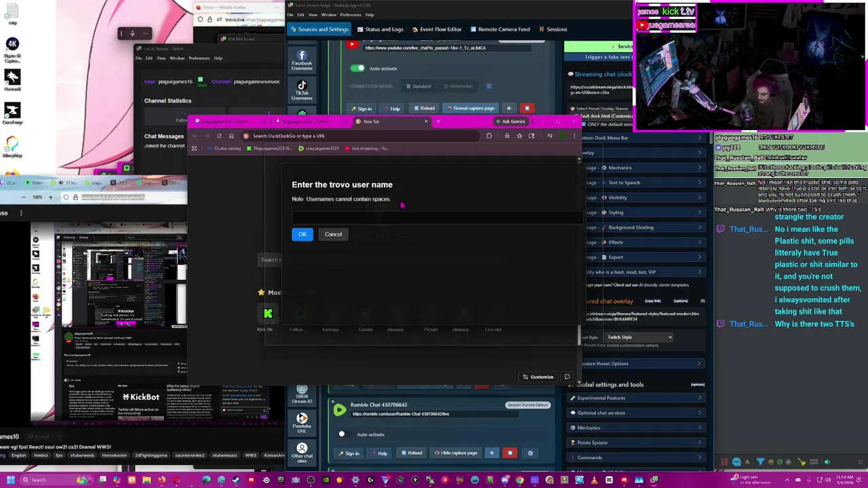Mute the Rumble Chat source
Screen dimensions: 868x488
pos(492,453)
